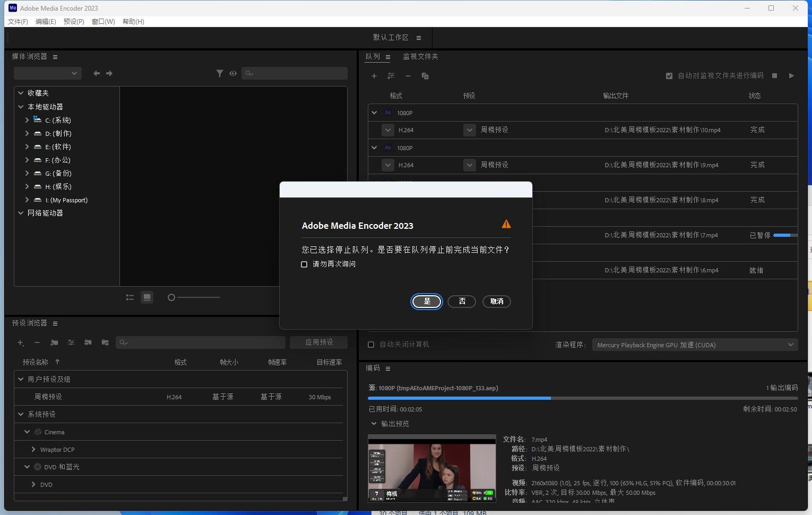Stop the queue with square stop icon

775,76
